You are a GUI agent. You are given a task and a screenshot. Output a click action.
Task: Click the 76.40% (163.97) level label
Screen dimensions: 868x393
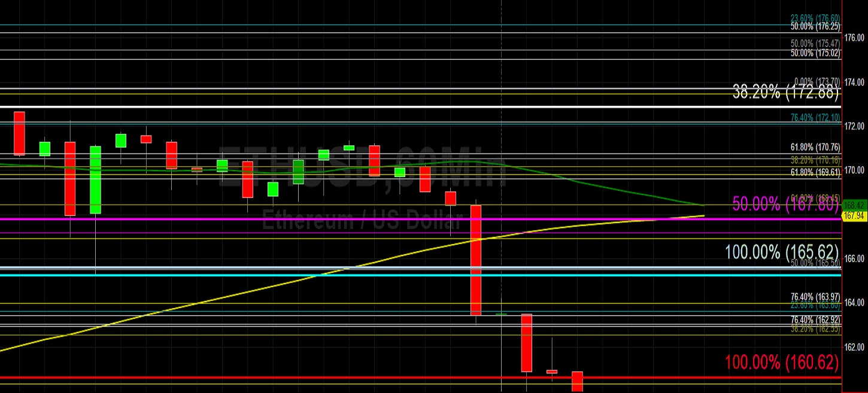815,296
